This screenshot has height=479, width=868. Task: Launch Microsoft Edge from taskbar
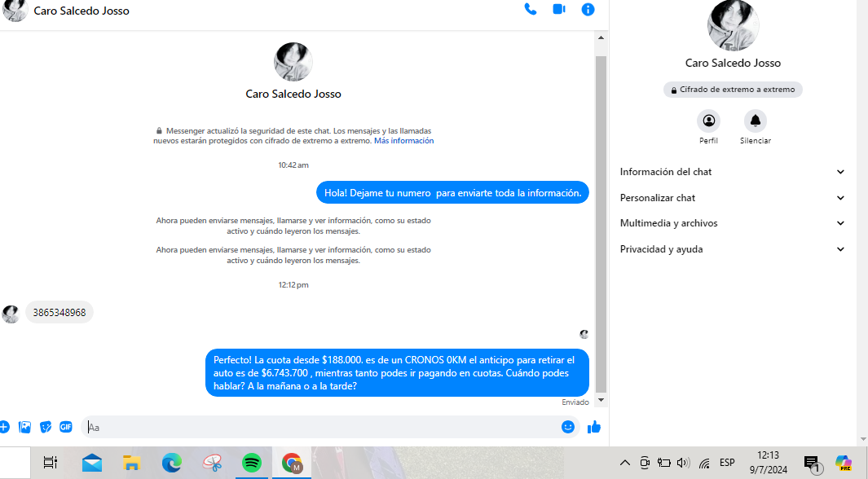pyautogui.click(x=172, y=463)
